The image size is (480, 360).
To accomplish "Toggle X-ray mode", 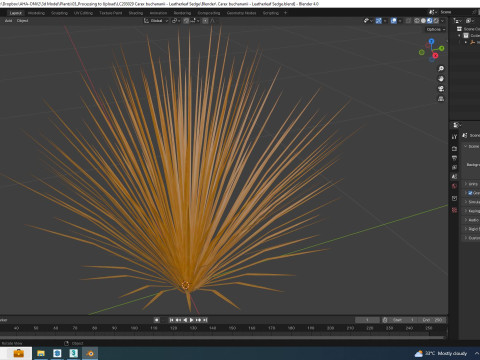I will coord(408,21).
